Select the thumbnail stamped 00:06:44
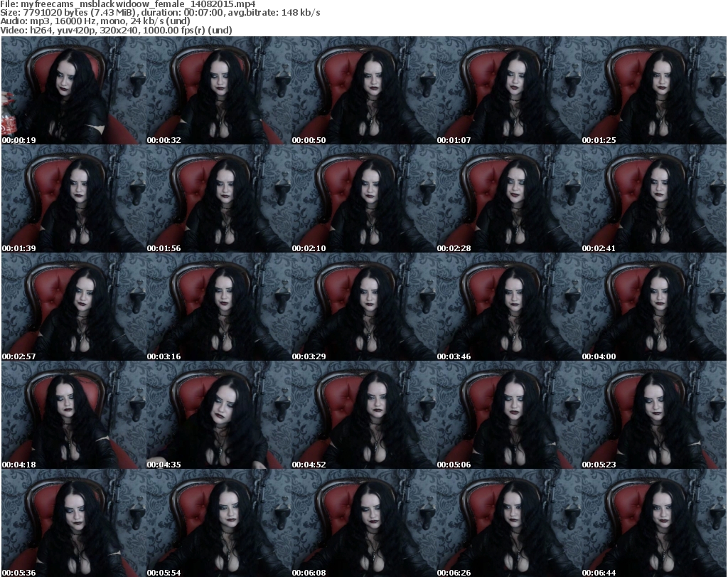The width and height of the screenshot is (728, 577). 654,523
